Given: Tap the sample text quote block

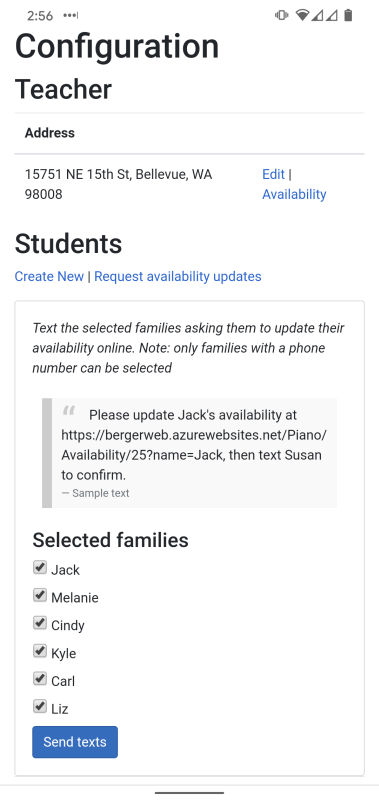Looking at the screenshot, I should pyautogui.click(x=189, y=453).
